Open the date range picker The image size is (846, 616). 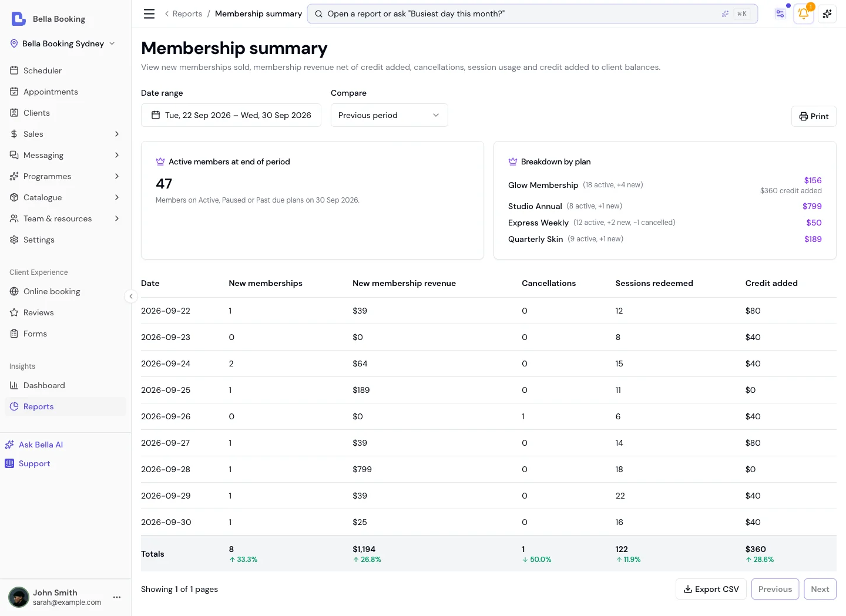coord(231,115)
